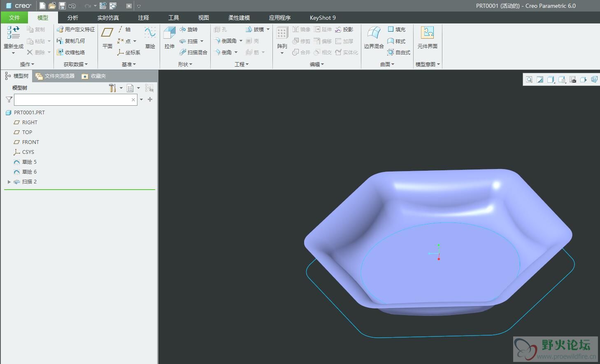Switch to Folder Browser (文件夹浏览器) tab
Screen dimensions: 600x364
(55, 76)
